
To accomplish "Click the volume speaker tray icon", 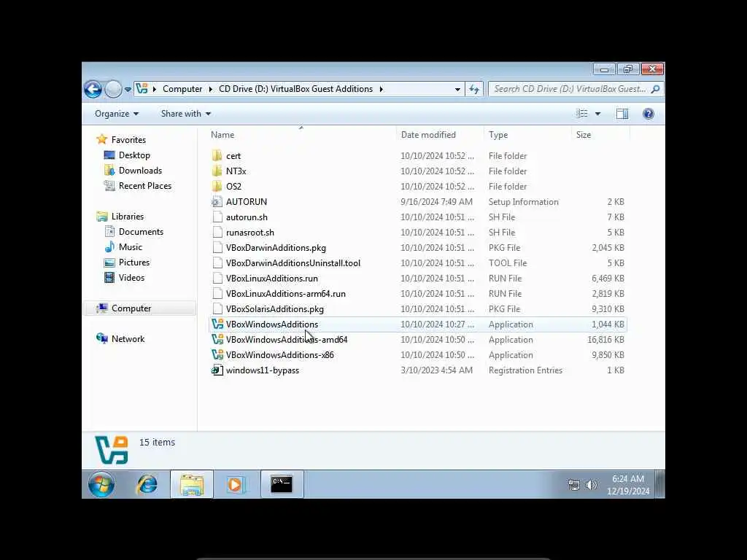I will (591, 485).
